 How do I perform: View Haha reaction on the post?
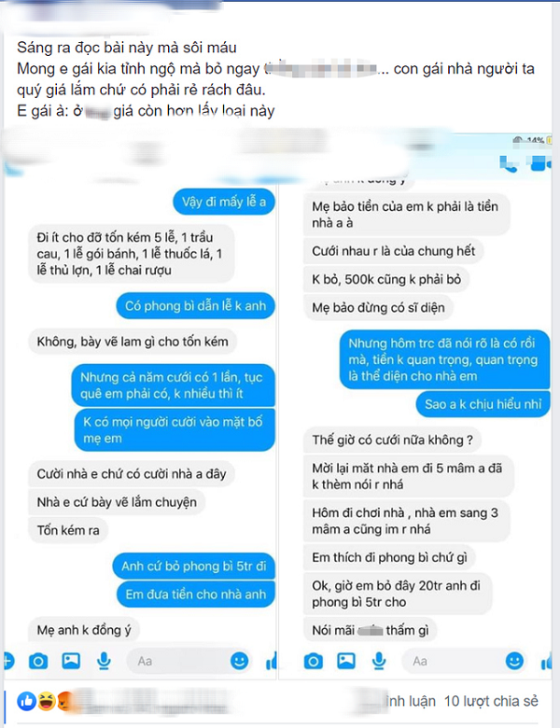[x=47, y=701]
